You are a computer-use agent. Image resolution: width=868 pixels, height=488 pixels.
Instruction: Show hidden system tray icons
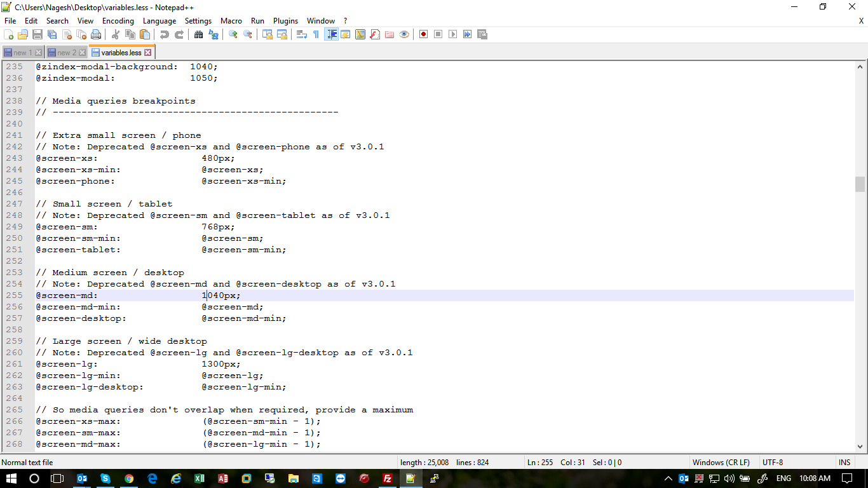pos(668,478)
